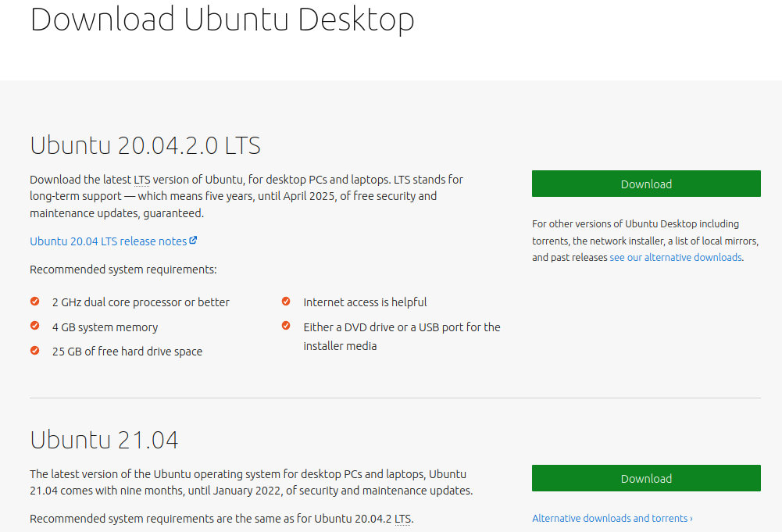Open 'Alternative downloads and torrents' link
The height and width of the screenshot is (532, 782).
pos(612,519)
